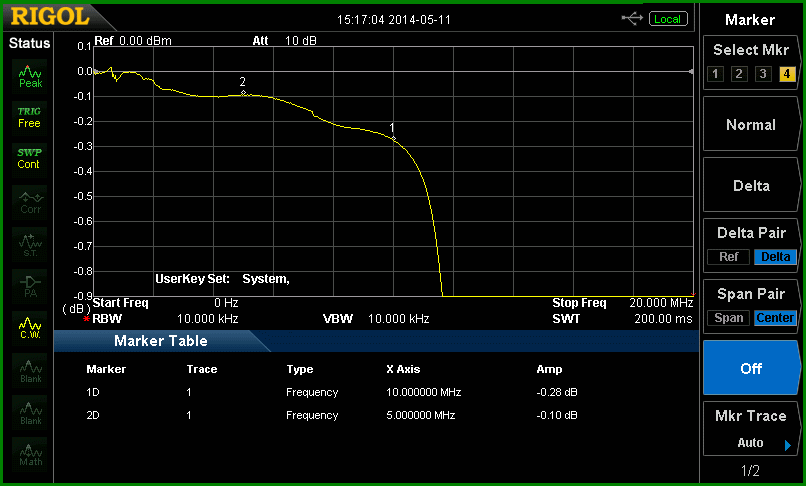Select the PA preamplifier icon
806x486 pixels.
tap(30, 286)
